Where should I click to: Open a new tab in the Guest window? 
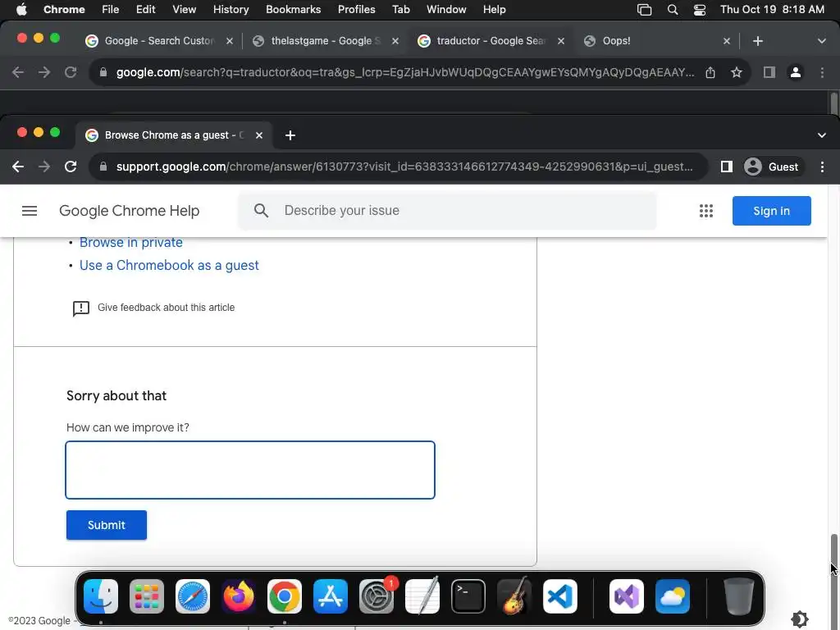[x=290, y=135]
